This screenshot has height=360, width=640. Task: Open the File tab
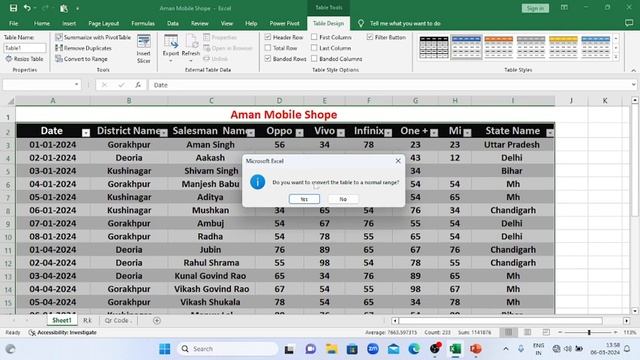pos(13,23)
